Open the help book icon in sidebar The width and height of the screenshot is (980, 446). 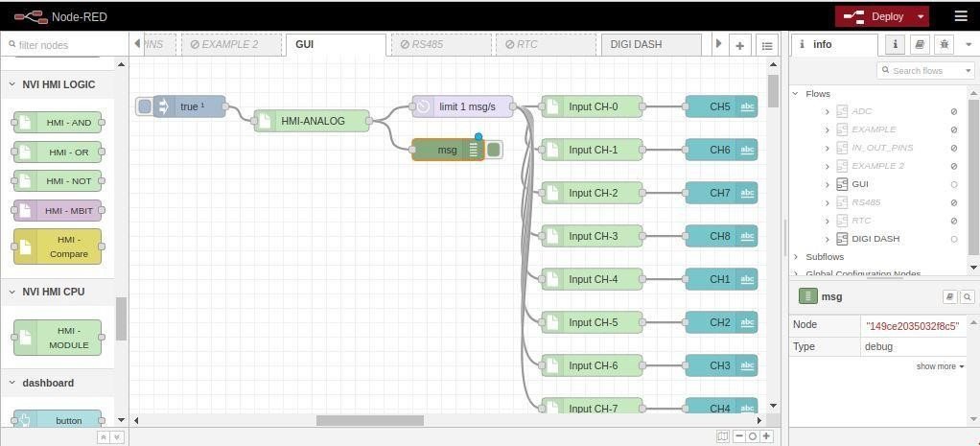920,45
